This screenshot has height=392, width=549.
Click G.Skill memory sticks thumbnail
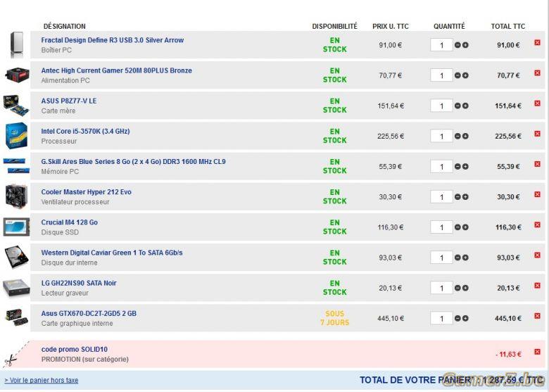coord(16,166)
